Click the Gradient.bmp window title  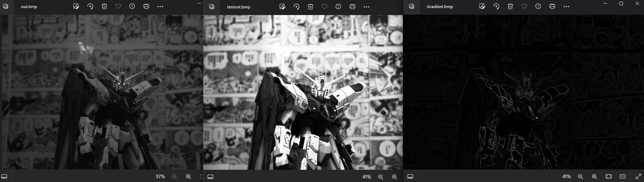click(x=440, y=6)
